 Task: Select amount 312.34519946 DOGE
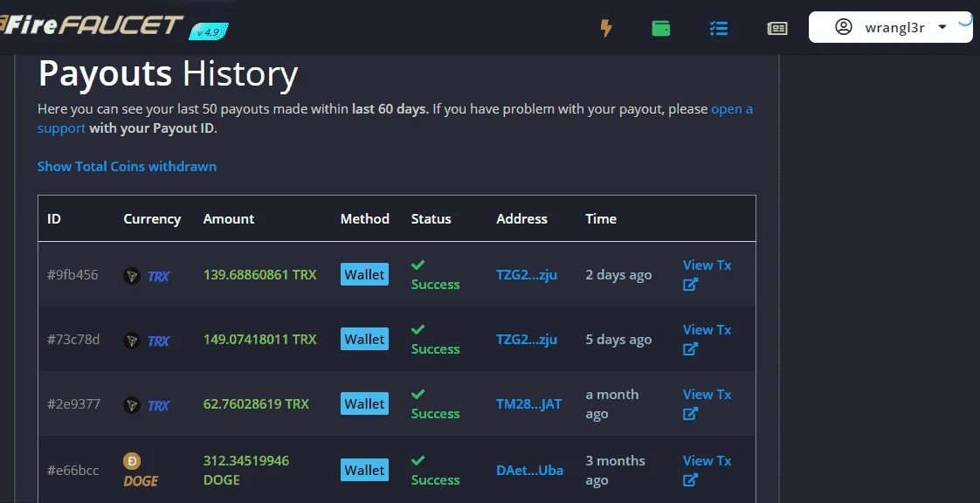246,470
